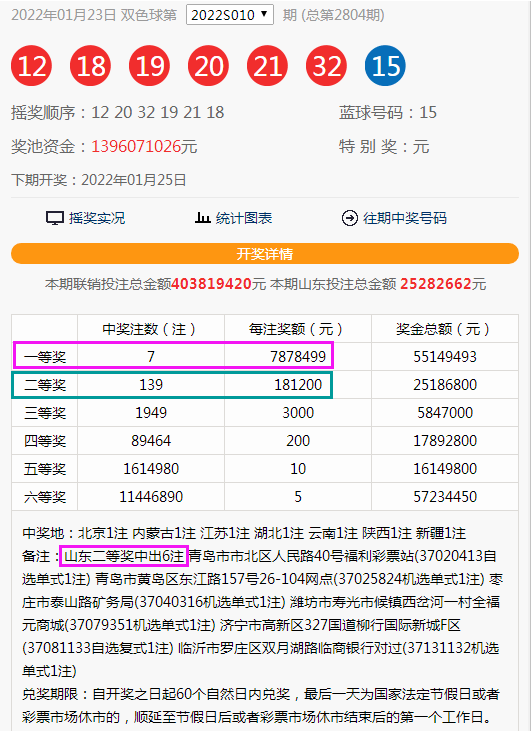Viewport: 531px width, 731px height.
Task: Click total sales amount 403819420
Action: [x=212, y=284]
